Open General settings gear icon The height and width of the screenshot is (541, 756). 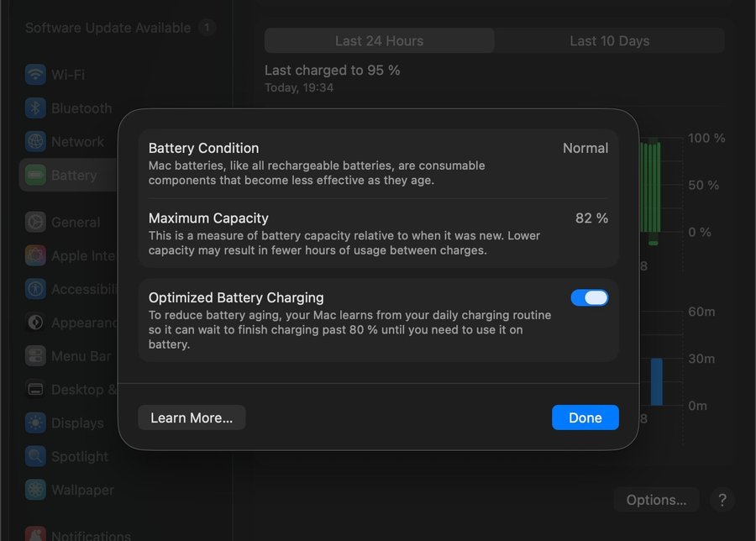pos(35,223)
